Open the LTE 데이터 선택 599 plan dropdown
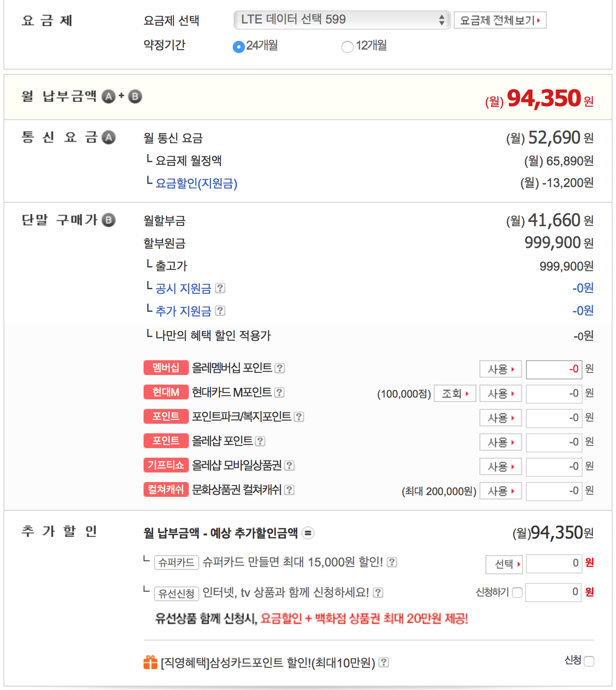This screenshot has height=690, width=616. pos(342,20)
